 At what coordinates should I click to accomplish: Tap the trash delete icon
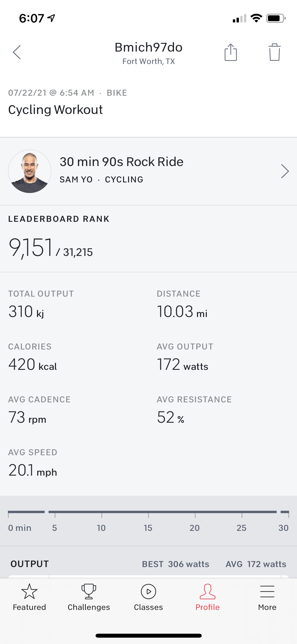[274, 52]
